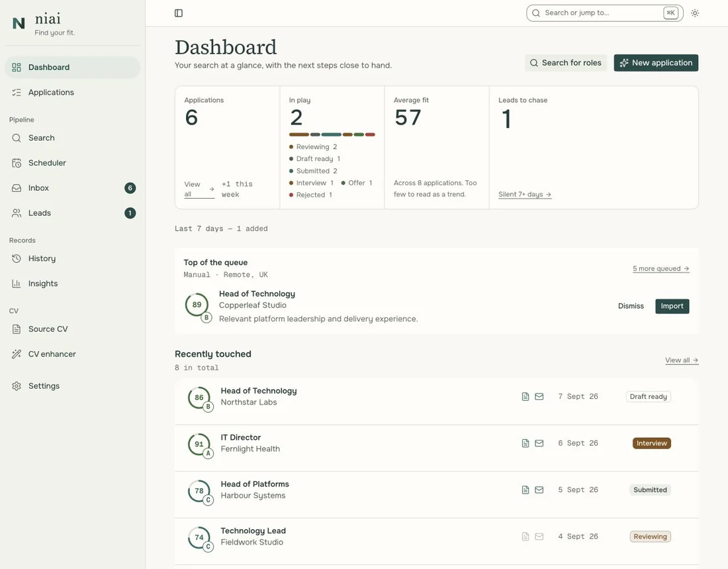Open Applications in the sidebar
This screenshot has width=728, height=569.
[x=72, y=93]
